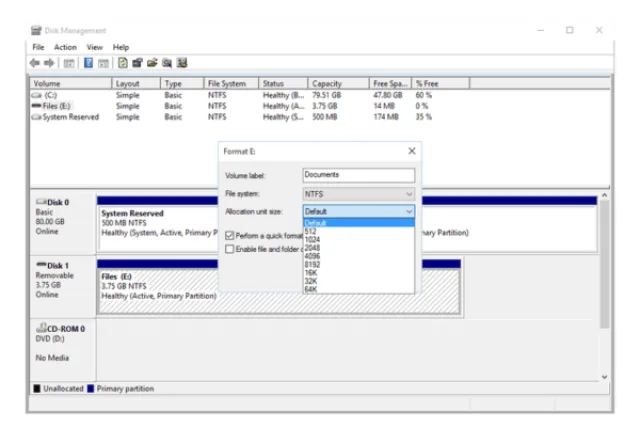Click the open-folder toolbar icon
Image resolution: width=640 pixels, height=427 pixels.
[x=152, y=63]
